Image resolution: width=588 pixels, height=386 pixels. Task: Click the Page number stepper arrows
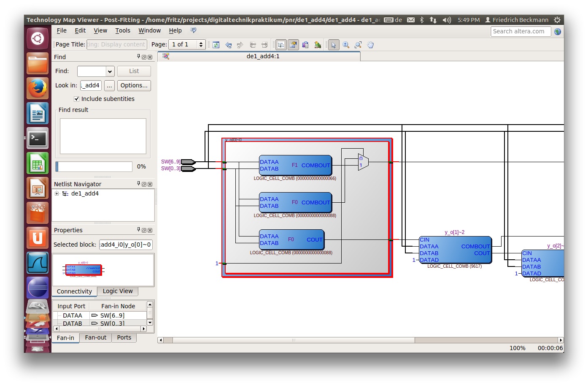pos(201,44)
